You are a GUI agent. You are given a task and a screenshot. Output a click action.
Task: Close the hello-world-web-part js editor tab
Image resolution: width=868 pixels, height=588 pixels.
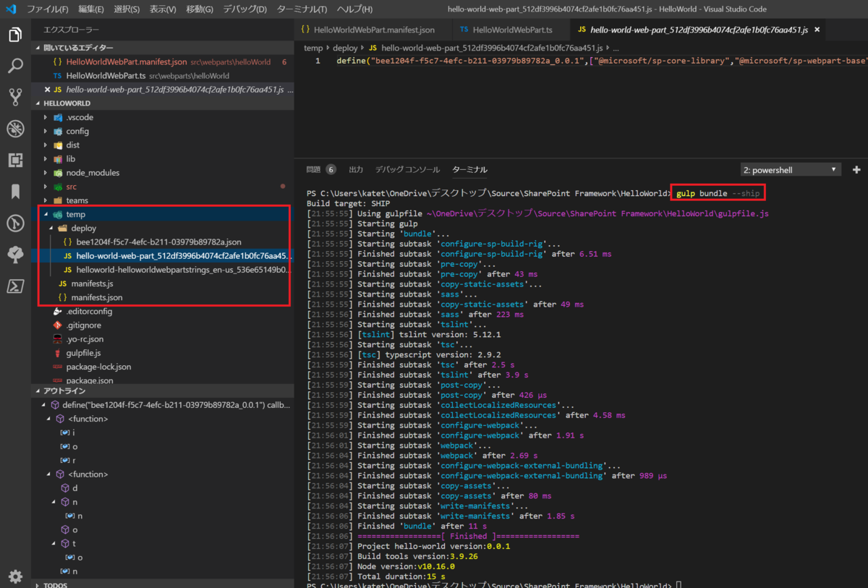[817, 30]
